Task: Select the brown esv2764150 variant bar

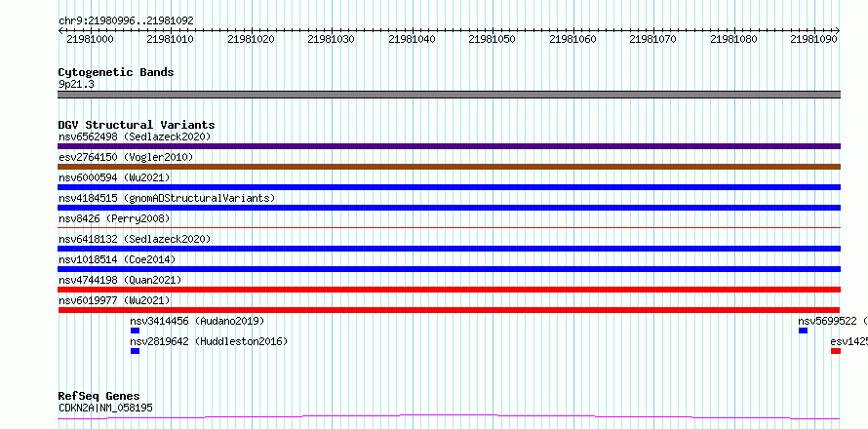Action: [449, 167]
